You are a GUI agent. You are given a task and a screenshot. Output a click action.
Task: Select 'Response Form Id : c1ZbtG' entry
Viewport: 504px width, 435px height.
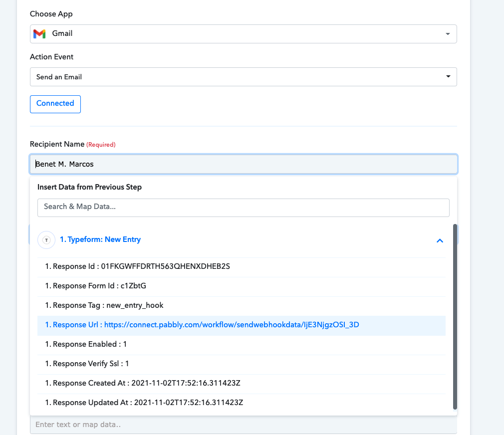point(242,286)
